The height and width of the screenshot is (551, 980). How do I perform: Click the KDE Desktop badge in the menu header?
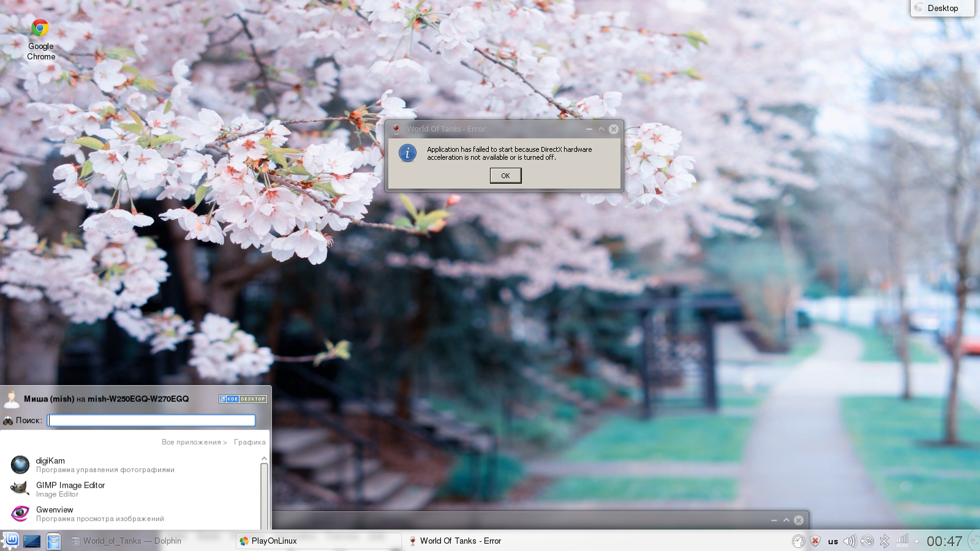click(243, 399)
